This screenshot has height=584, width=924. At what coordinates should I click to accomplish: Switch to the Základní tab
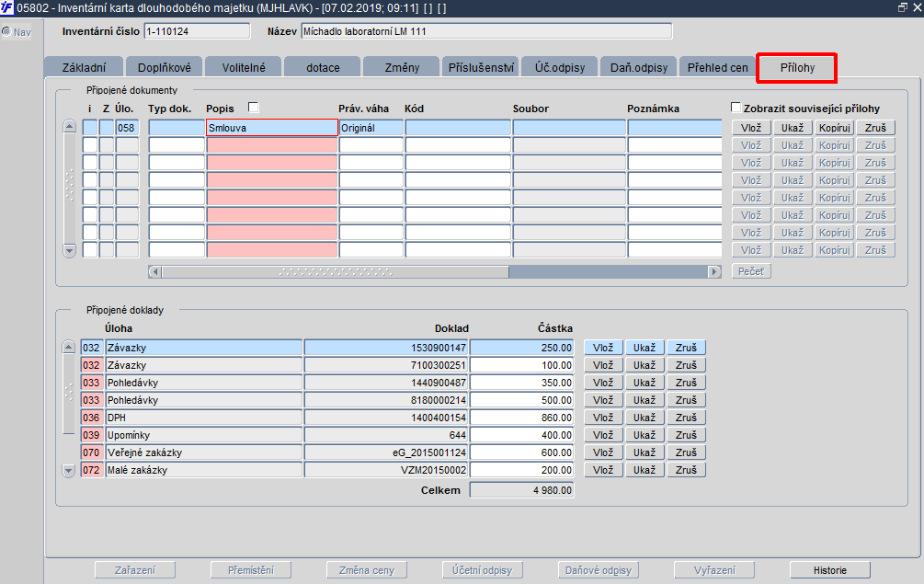pyautogui.click(x=84, y=67)
